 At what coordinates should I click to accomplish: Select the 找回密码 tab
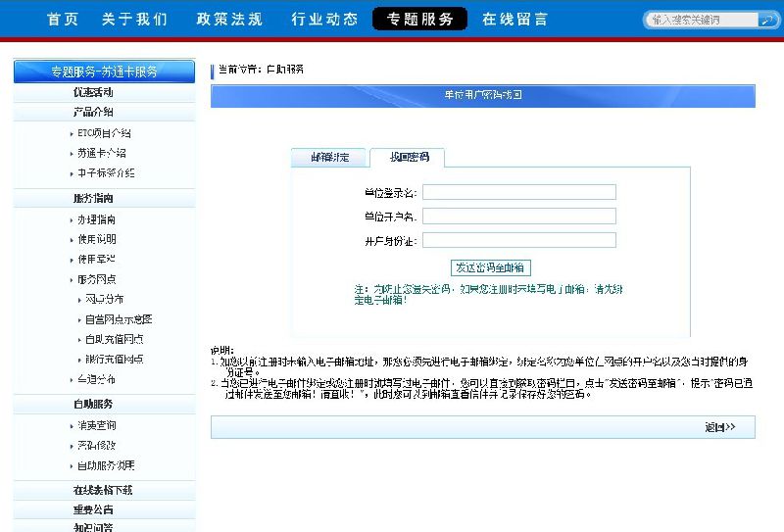coord(409,157)
